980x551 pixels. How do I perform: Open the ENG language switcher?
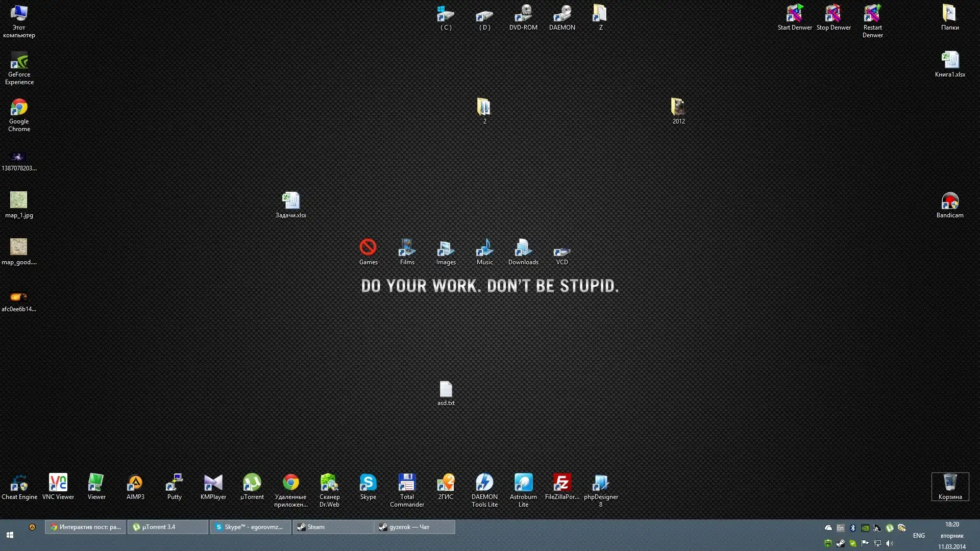(x=919, y=536)
